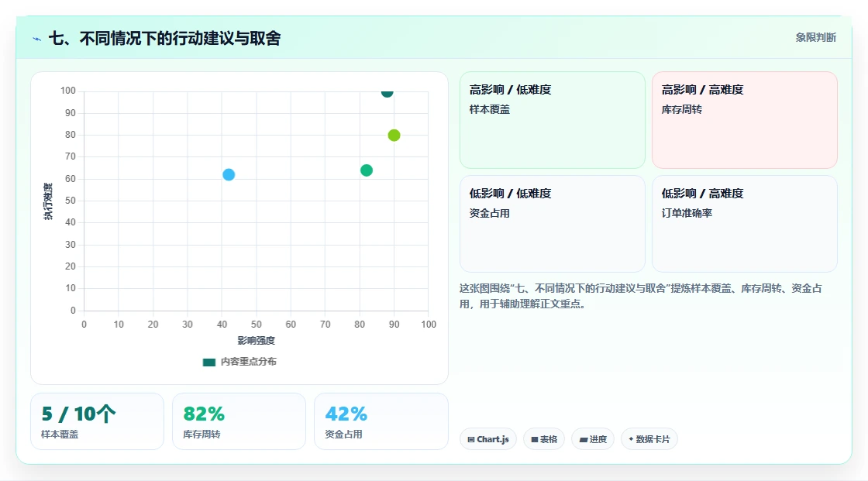This screenshot has width=868, height=481.
Task: Open the 高影响 / 低难度 quadrant card
Action: coord(553,120)
